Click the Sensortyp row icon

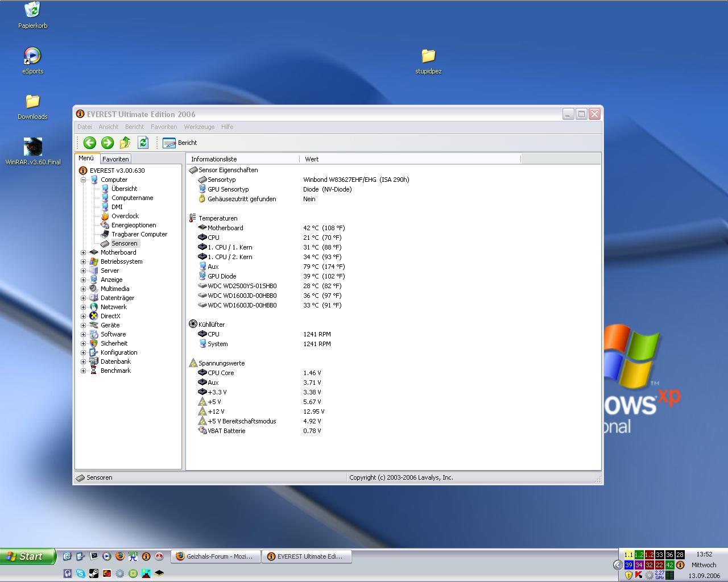coord(202,180)
